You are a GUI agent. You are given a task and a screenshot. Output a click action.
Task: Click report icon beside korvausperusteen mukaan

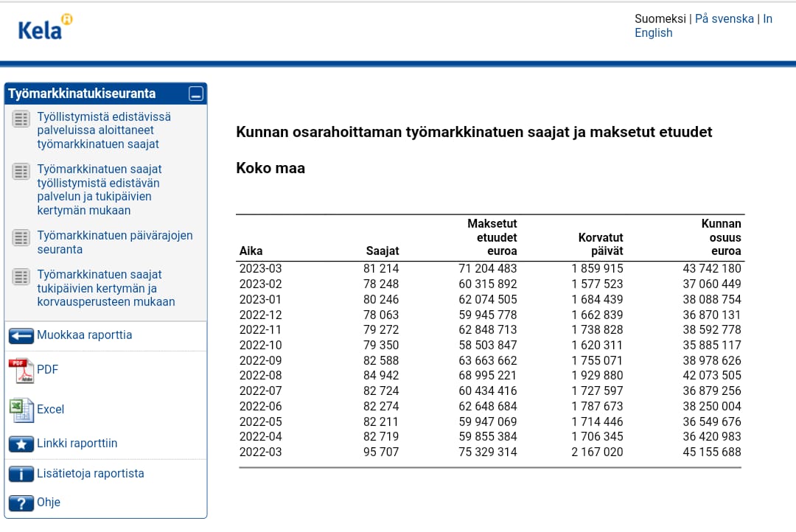pos(21,276)
